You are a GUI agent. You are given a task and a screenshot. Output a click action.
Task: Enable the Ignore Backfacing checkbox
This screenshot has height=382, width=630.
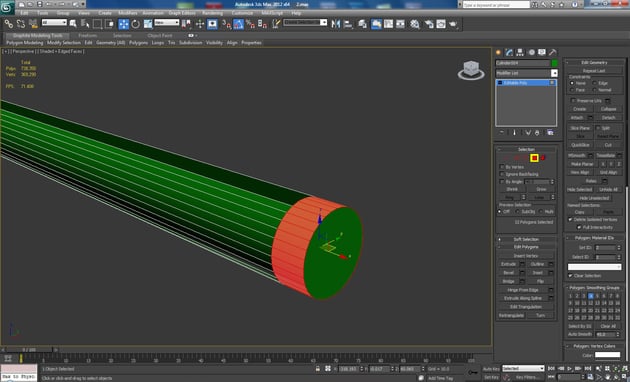coord(502,174)
